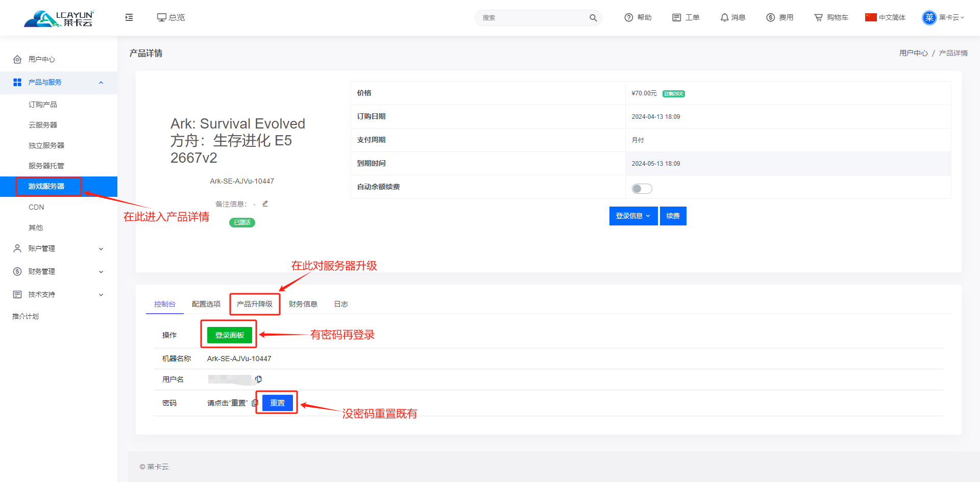980x482 pixels.
Task: Expand the 技术支持 sidebar section
Action: 58,294
